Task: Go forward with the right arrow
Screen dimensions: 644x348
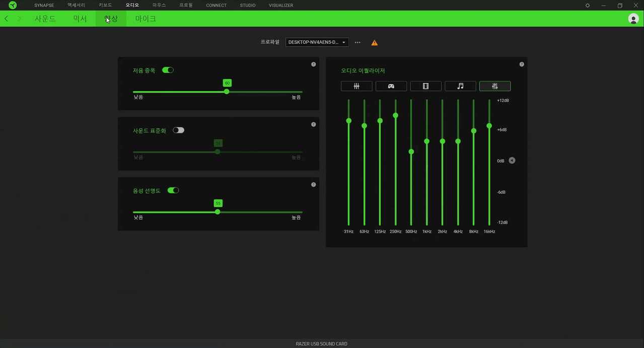Action: click(19, 19)
